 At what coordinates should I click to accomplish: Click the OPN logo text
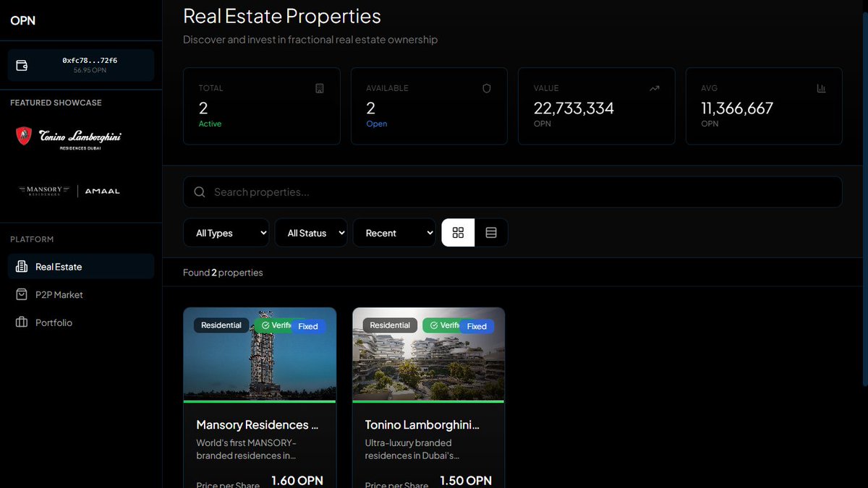[22, 20]
